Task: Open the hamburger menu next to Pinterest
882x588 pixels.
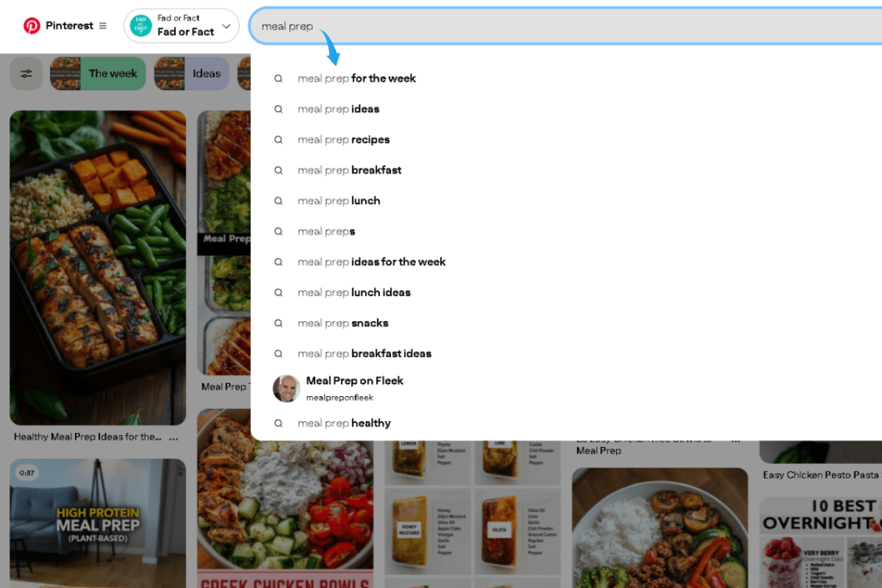Action: pos(102,26)
